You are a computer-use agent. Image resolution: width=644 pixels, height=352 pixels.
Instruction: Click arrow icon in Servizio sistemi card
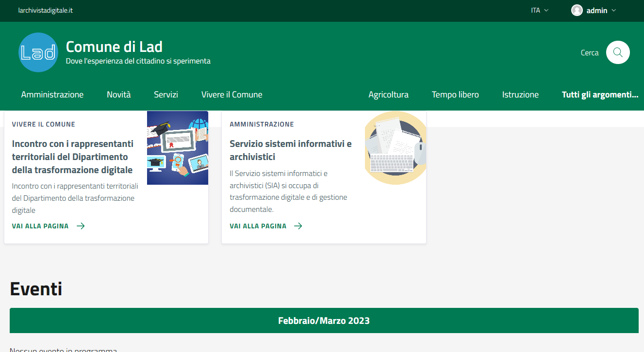[298, 226]
